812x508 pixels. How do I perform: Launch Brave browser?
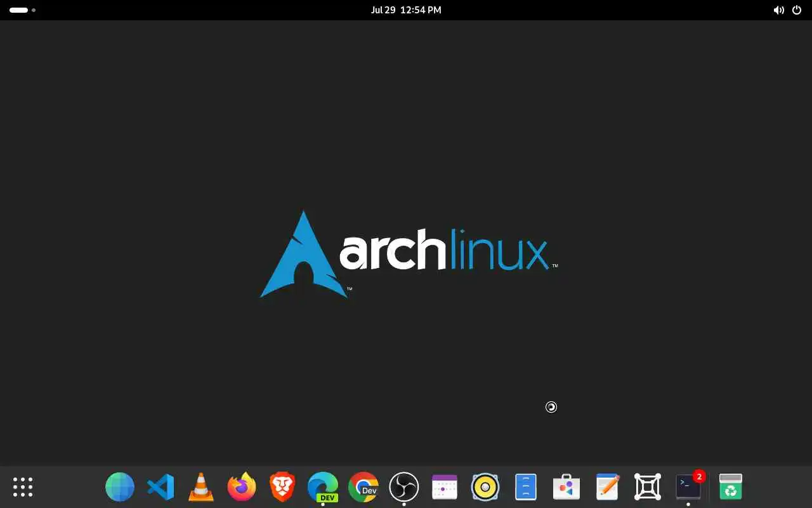tap(282, 487)
